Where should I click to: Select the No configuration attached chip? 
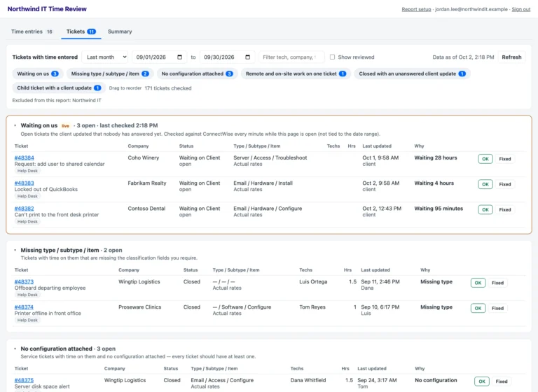(198, 73)
